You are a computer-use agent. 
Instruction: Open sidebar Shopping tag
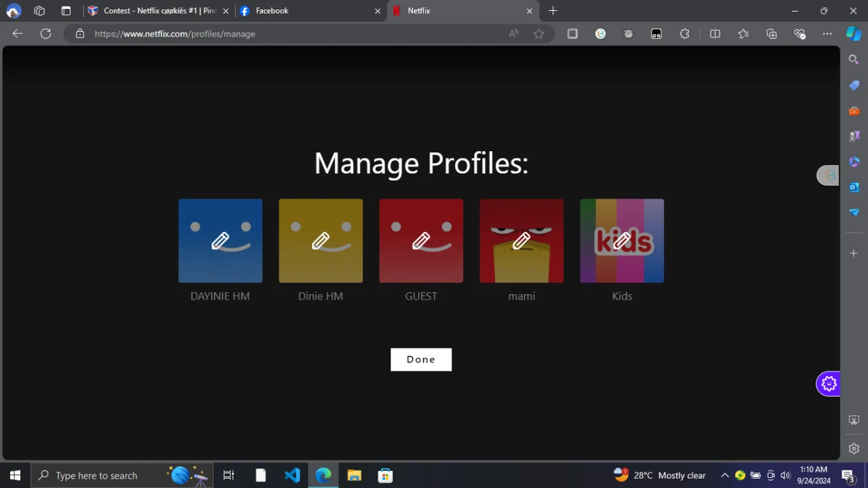pyautogui.click(x=854, y=85)
